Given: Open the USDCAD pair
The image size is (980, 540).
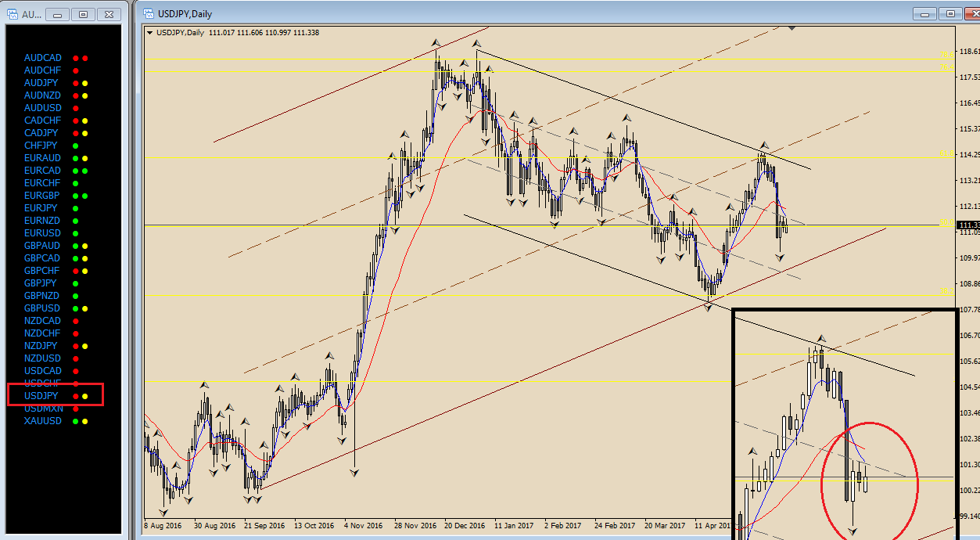Looking at the screenshot, I should pyautogui.click(x=42, y=371).
